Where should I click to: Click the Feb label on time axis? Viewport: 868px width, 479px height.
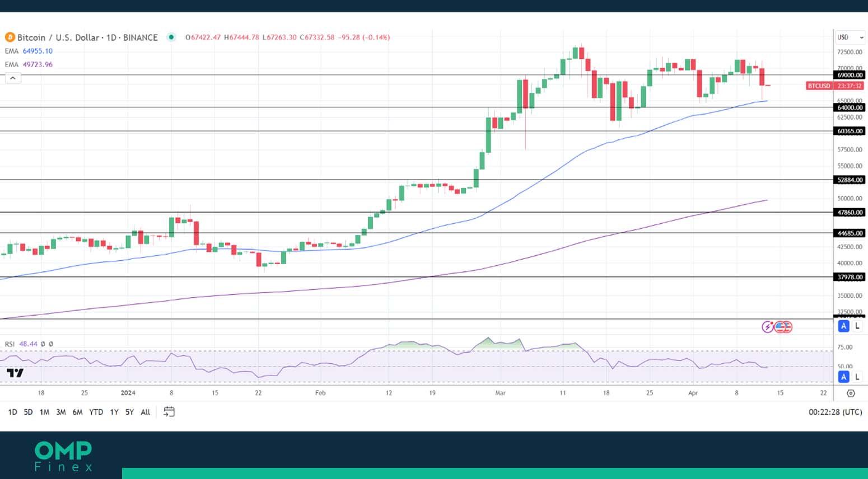(x=320, y=393)
